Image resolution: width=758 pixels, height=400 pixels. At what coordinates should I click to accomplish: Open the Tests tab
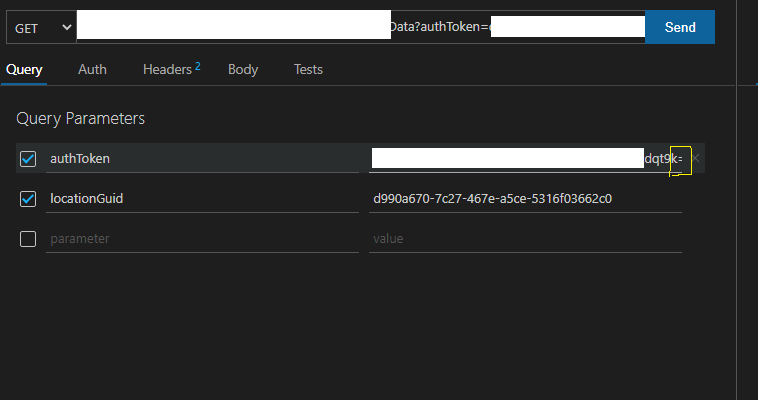[308, 70]
